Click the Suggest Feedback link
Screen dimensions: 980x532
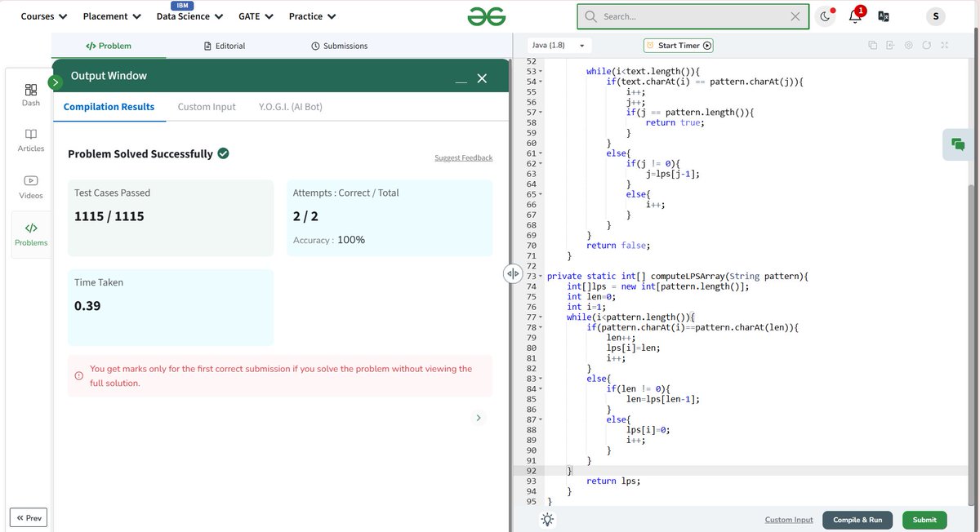pyautogui.click(x=463, y=157)
